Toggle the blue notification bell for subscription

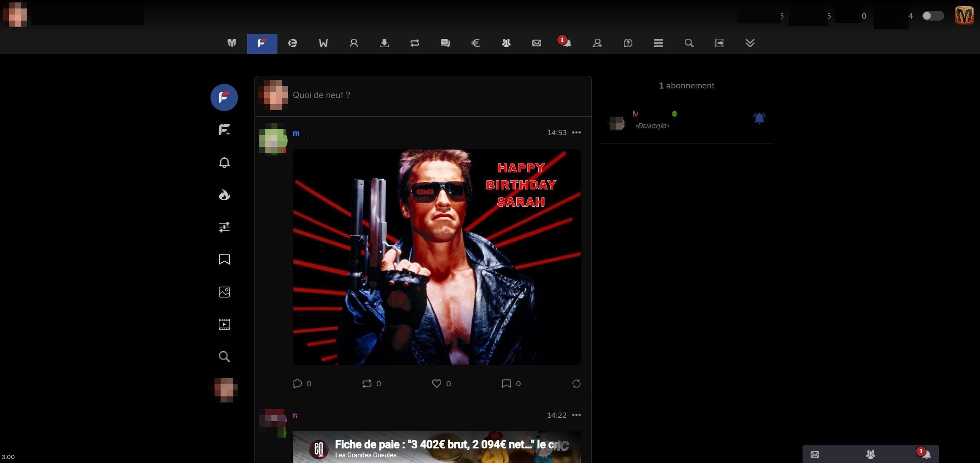tap(759, 118)
